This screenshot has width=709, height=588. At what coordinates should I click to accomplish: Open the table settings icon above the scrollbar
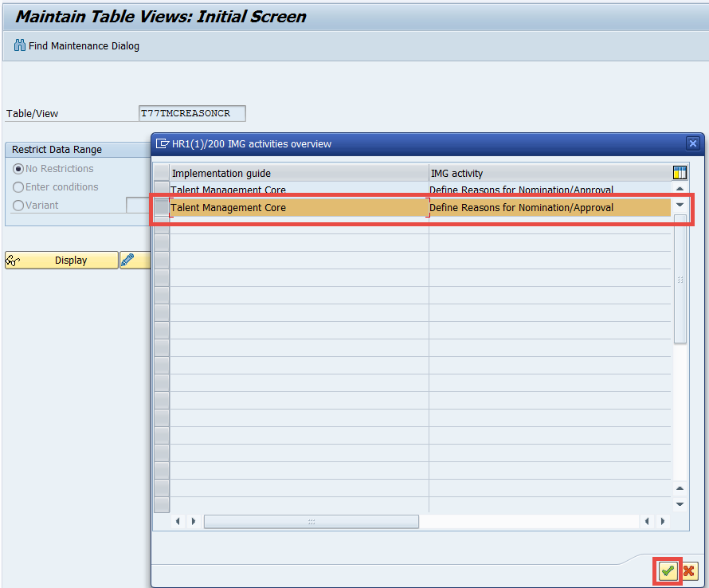tap(679, 172)
